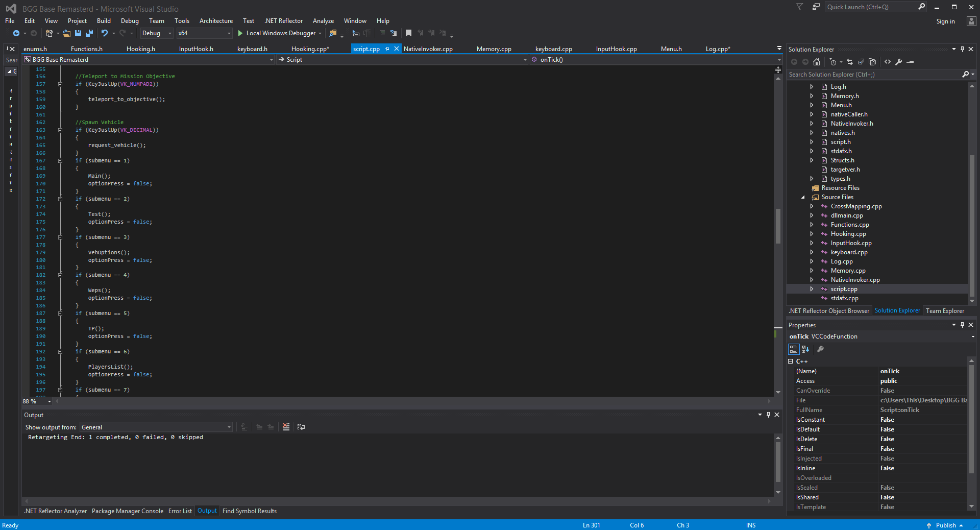980x530 pixels.
Task: Click Sync with Active Document icon
Action: click(x=850, y=62)
